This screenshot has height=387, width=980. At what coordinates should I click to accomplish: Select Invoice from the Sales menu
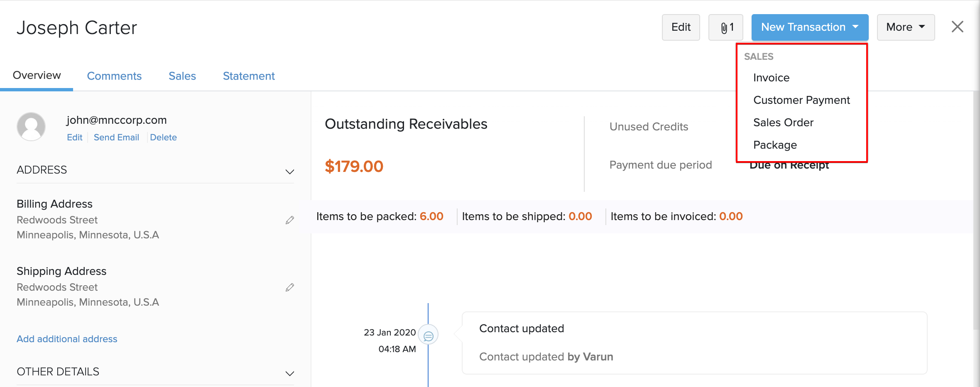coord(771,77)
